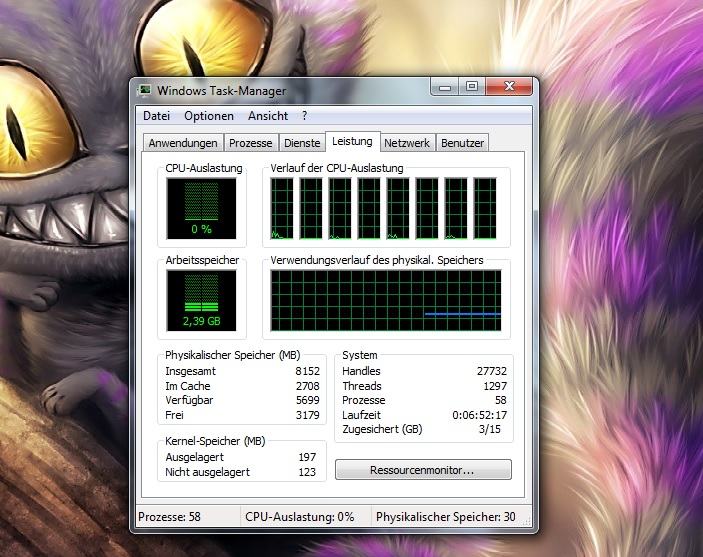Viewport: 703px width, 557px height.
Task: Open the Ansicht menu
Action: (x=268, y=116)
